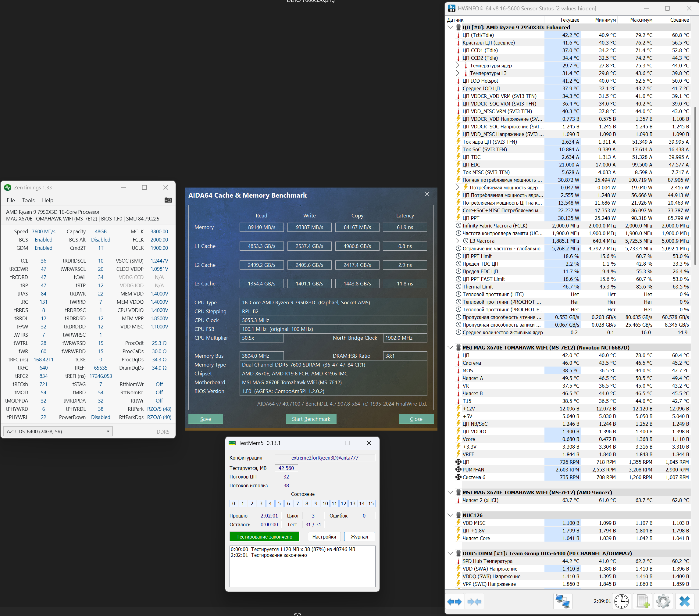Collapse the AMD Ryzen 9 7950X3D sensor group
This screenshot has height=616, width=699.
pyautogui.click(x=450, y=27)
